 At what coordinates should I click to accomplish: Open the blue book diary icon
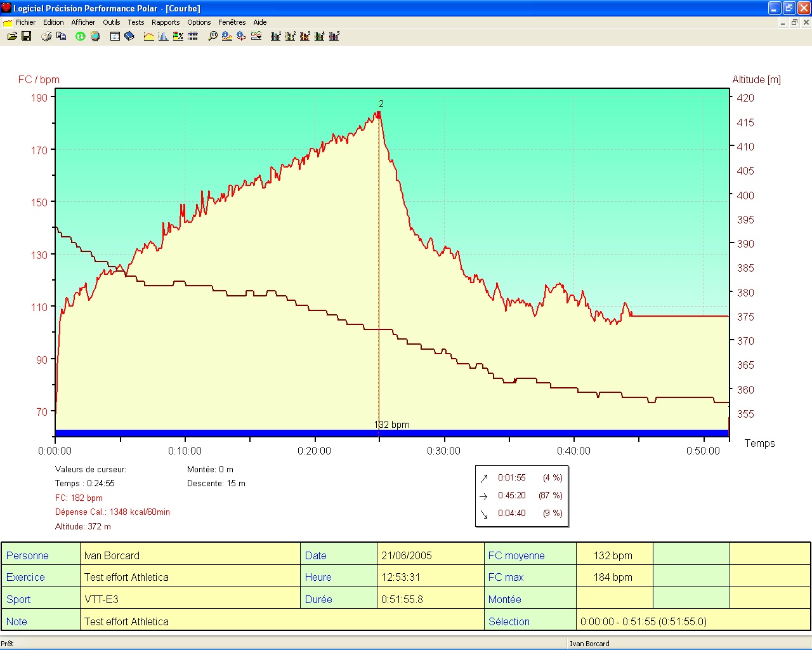[129, 36]
